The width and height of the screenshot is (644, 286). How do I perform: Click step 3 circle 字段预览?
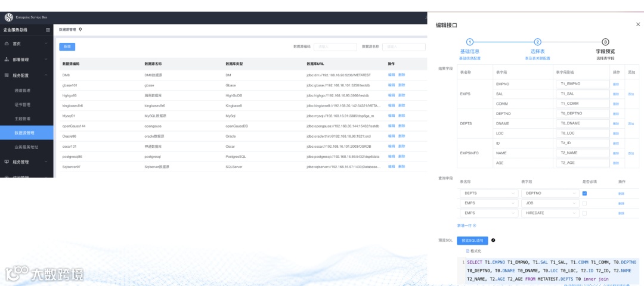pos(605,42)
